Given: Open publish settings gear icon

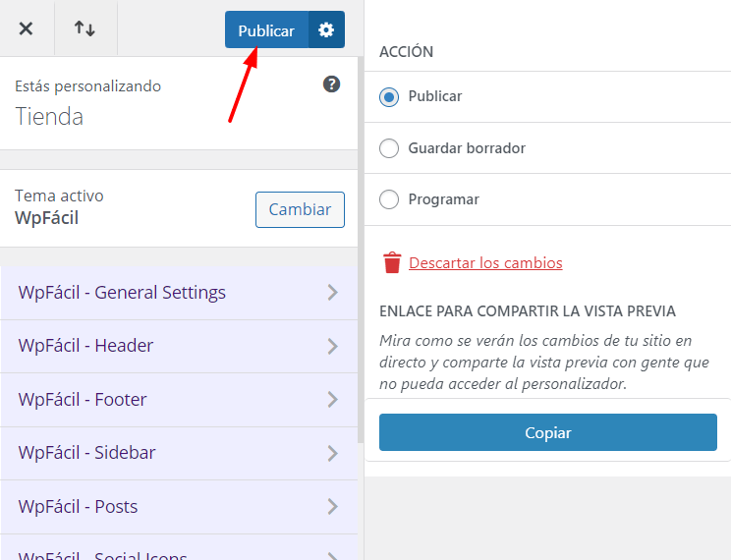Looking at the screenshot, I should pyautogui.click(x=326, y=29).
